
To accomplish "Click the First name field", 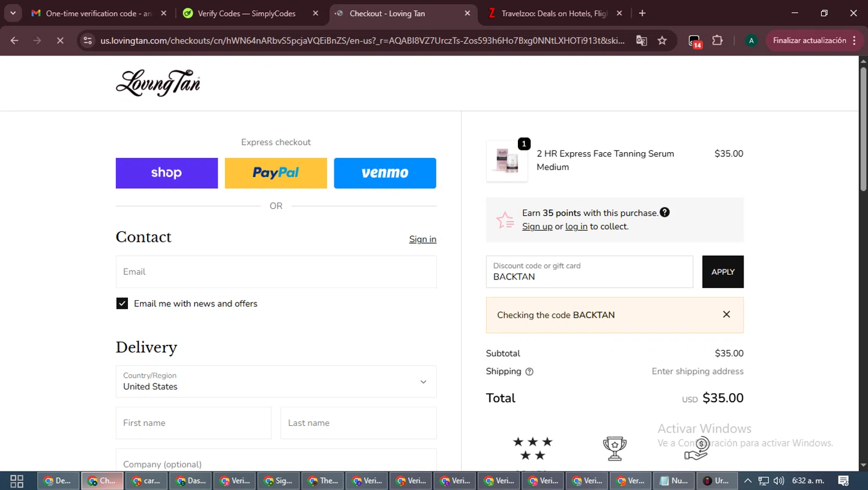I will pyautogui.click(x=193, y=423).
